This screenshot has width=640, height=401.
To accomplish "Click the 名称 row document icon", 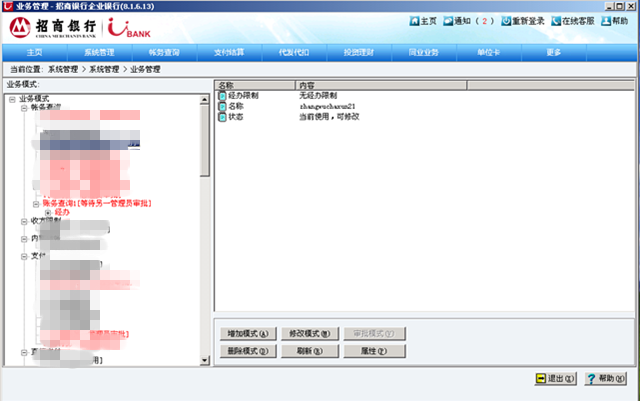I will pos(222,107).
